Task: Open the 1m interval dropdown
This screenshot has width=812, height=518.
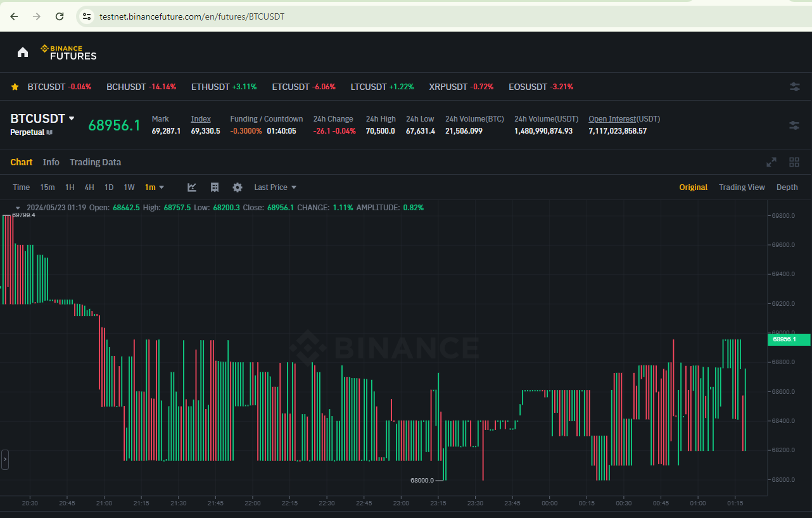Action: pos(155,187)
